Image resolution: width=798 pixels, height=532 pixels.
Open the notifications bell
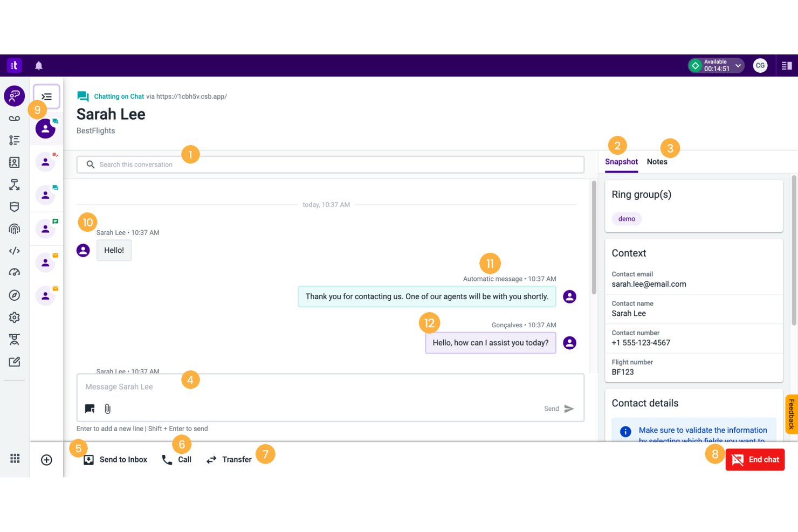tap(39, 66)
